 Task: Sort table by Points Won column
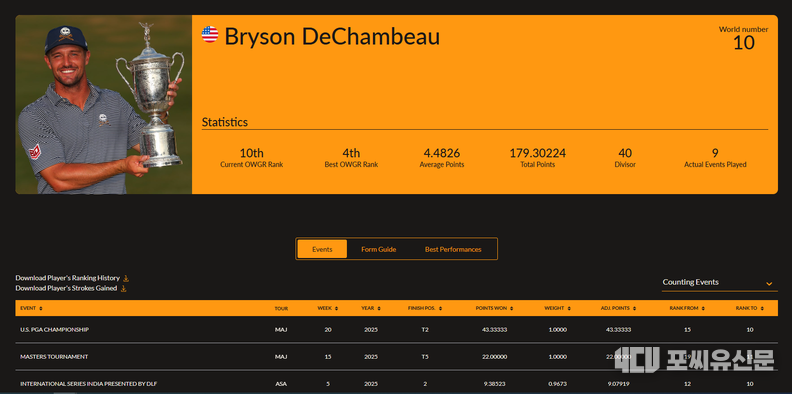pos(511,308)
